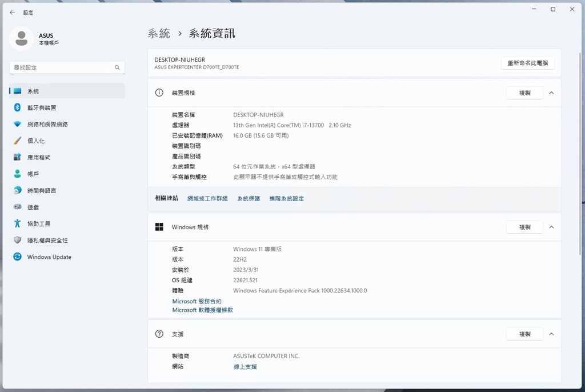Select 時間與語言 globe clock icon
The height and width of the screenshot is (392, 585).
(x=18, y=190)
